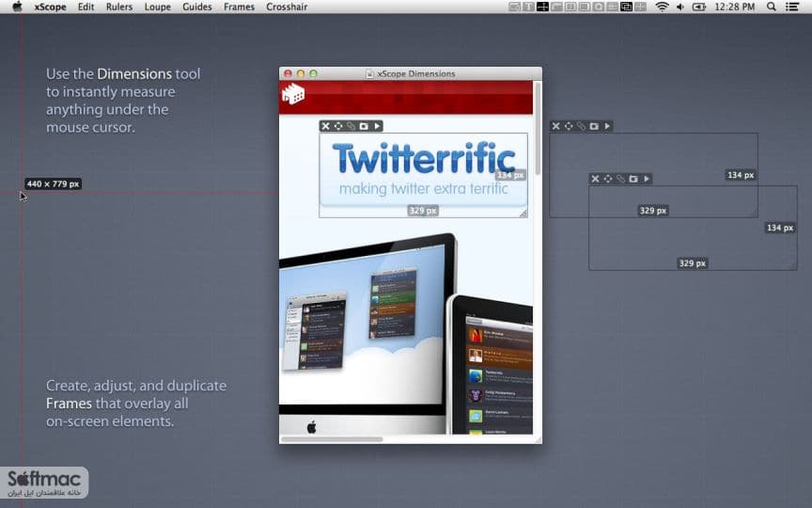Click move icon on Twitterrific banner frame

(x=338, y=126)
